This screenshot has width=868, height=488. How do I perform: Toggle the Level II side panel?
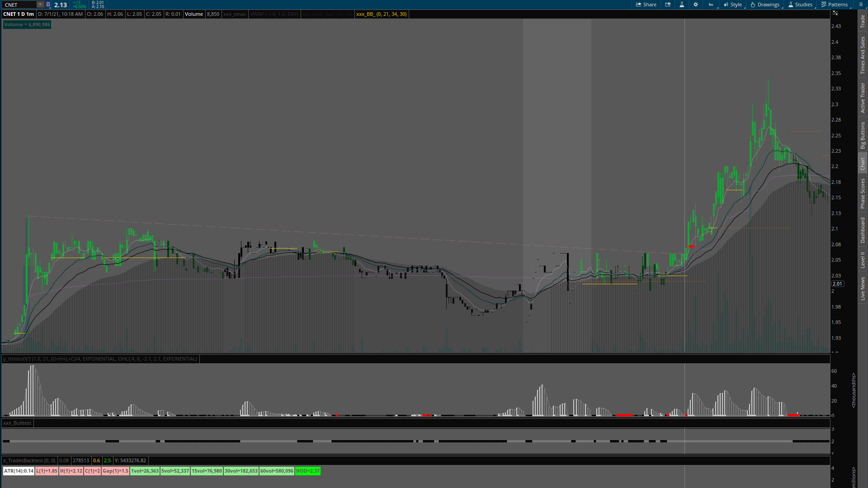coord(863,260)
